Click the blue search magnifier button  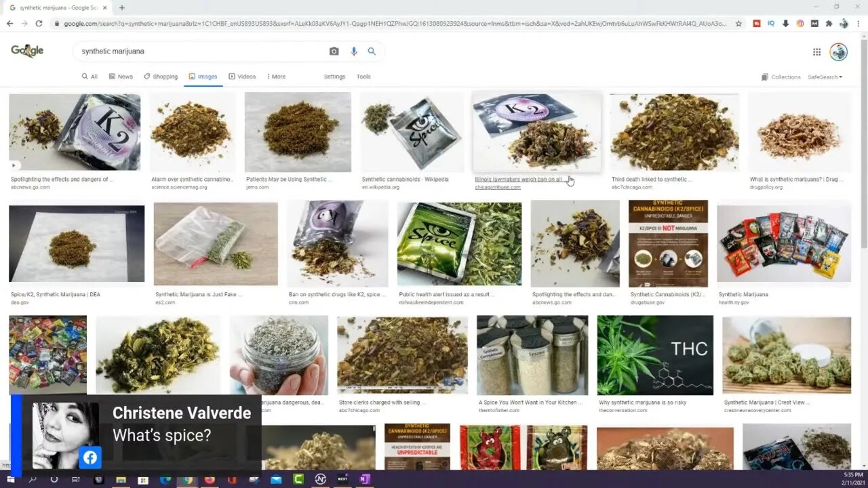pos(372,51)
